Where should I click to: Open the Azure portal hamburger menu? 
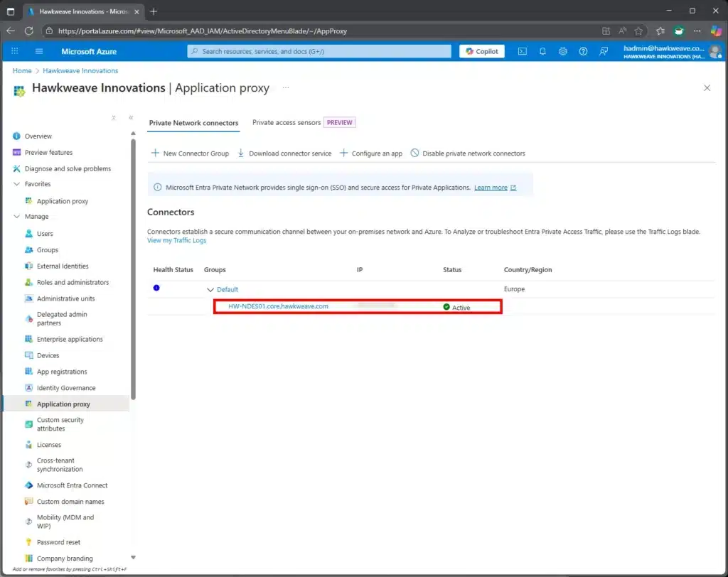click(39, 51)
